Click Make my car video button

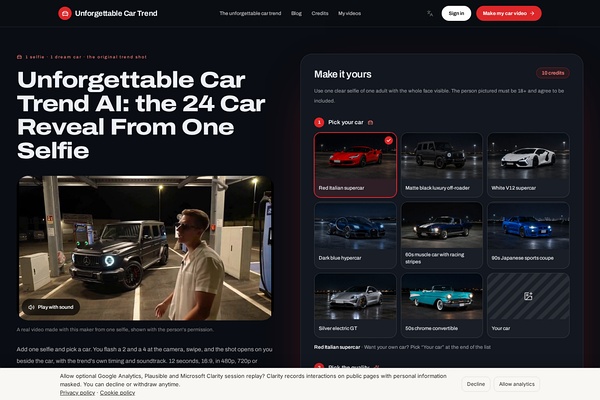(x=509, y=13)
